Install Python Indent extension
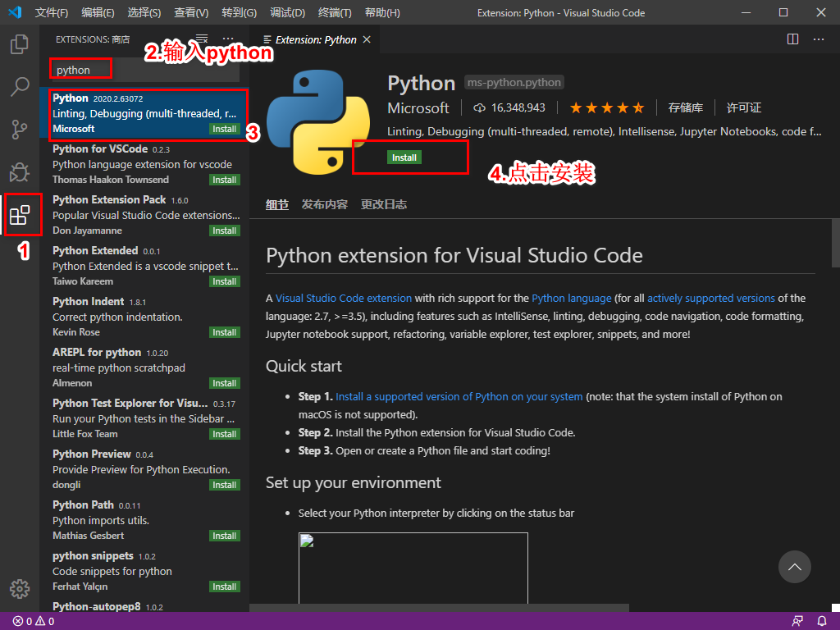 (x=224, y=333)
